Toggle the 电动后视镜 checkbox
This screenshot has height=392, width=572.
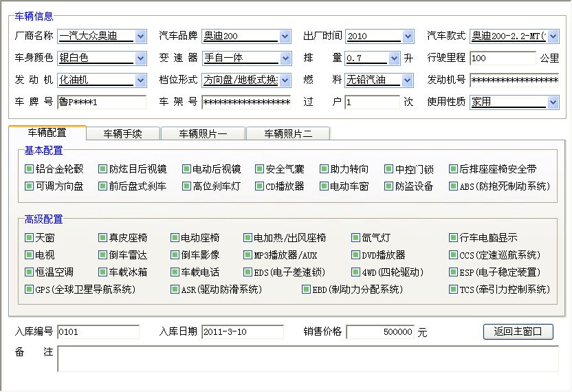186,168
